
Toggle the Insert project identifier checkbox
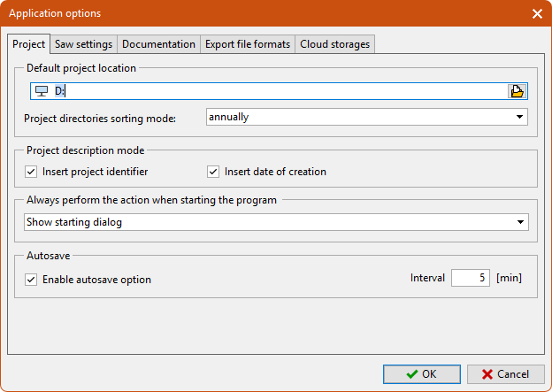[31, 172]
